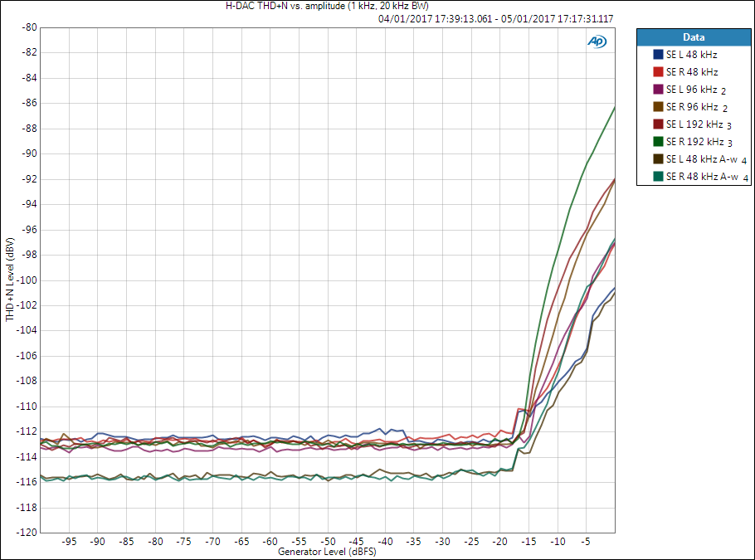Click the -70 tick on the X axis
Viewport: 755px width, 560px height.
(x=212, y=542)
